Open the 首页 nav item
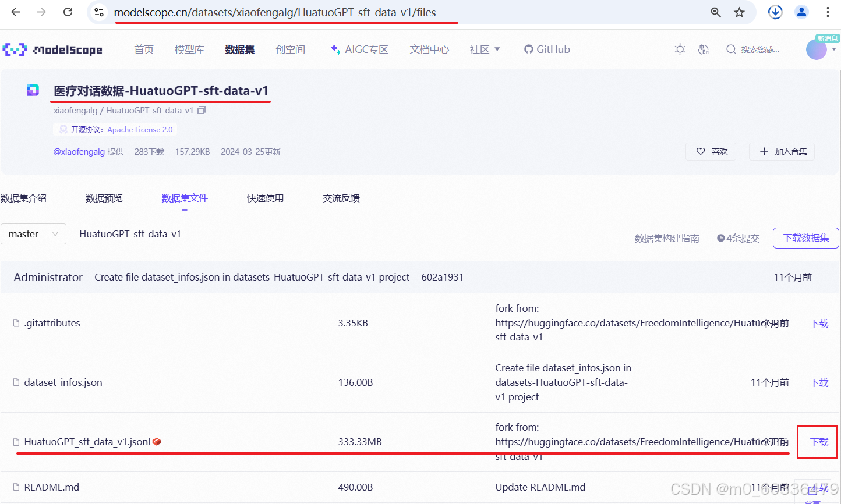The image size is (841, 504). [x=144, y=49]
